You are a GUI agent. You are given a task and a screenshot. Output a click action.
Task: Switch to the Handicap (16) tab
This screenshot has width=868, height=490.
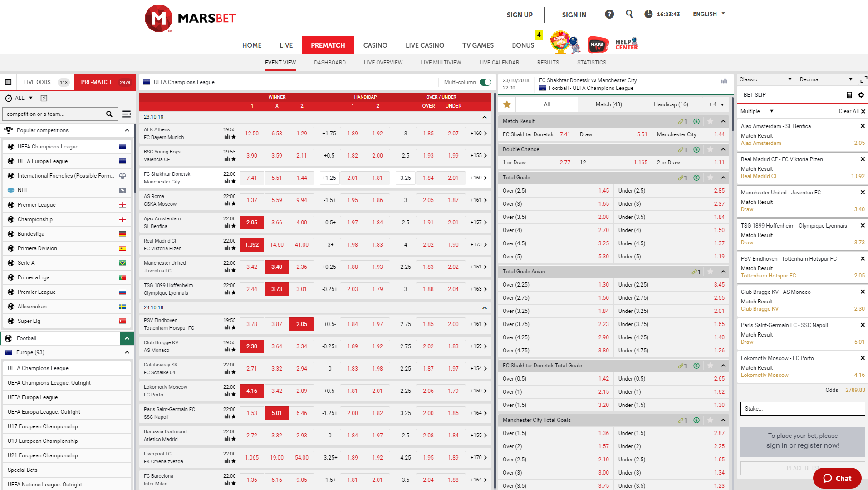pos(671,104)
